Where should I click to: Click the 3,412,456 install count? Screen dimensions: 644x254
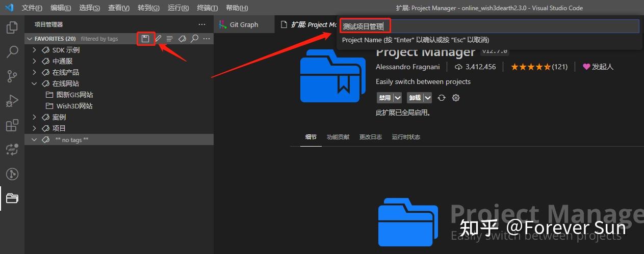[480, 67]
